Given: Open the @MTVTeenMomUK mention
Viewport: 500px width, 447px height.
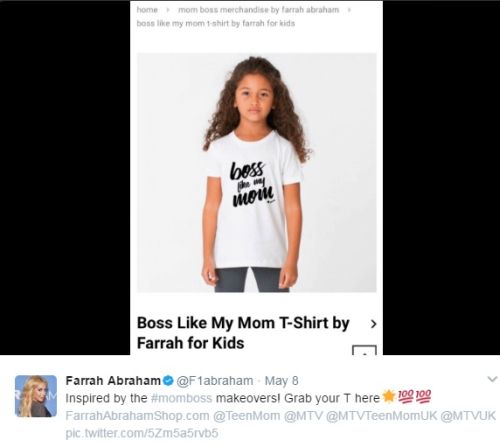Looking at the screenshot, I should [x=381, y=416].
